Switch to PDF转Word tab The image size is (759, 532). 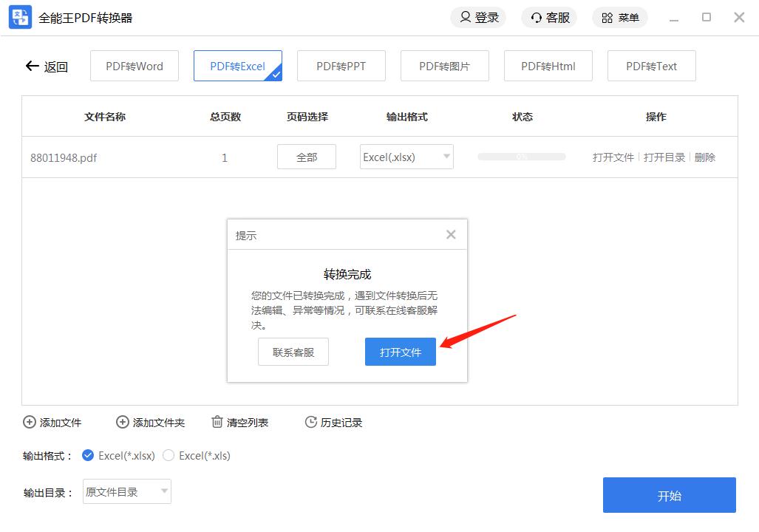[135, 66]
